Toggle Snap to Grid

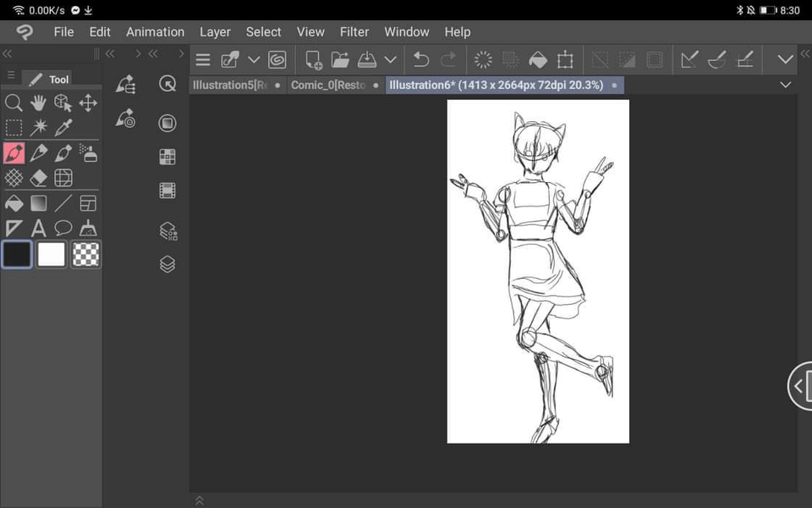click(x=744, y=60)
